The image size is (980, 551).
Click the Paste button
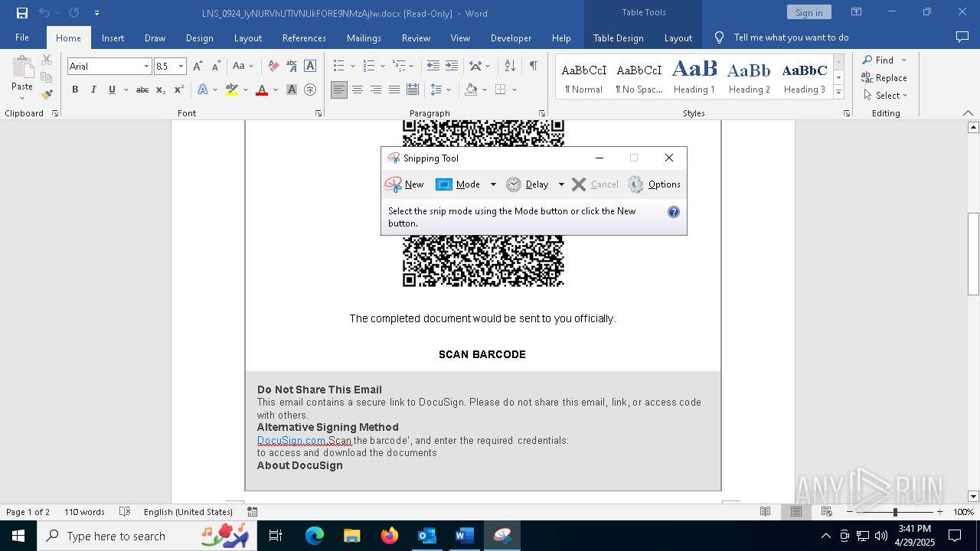point(22,78)
